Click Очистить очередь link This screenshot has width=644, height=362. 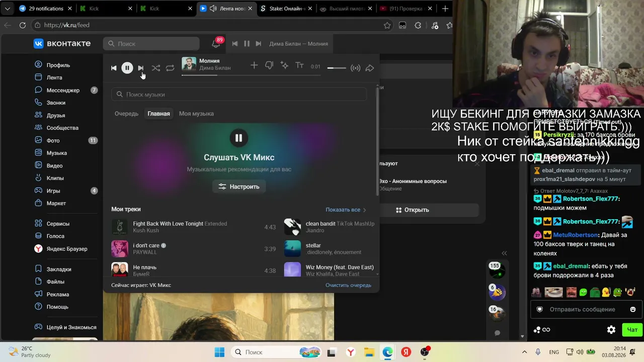click(x=348, y=285)
